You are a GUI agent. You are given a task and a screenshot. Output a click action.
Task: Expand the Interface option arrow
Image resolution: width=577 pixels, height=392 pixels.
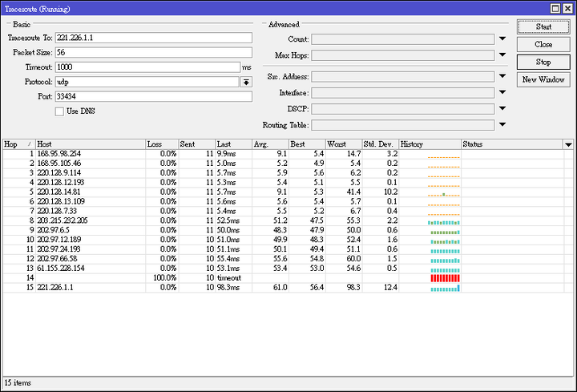coord(502,92)
